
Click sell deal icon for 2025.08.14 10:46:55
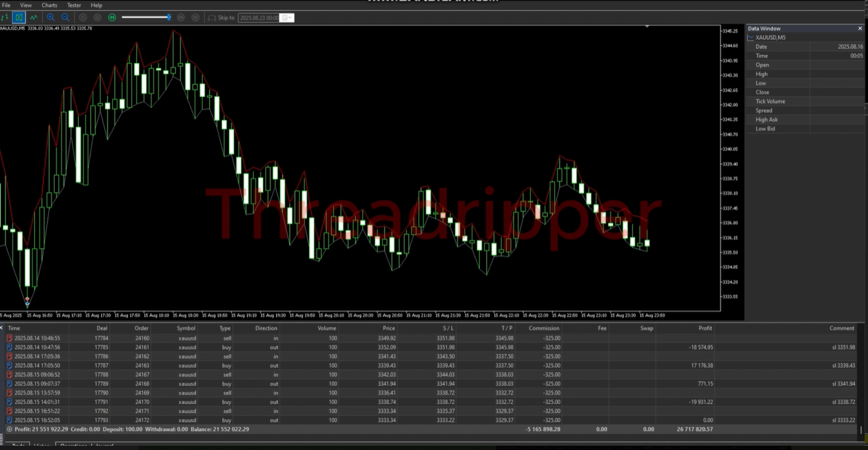10,338
